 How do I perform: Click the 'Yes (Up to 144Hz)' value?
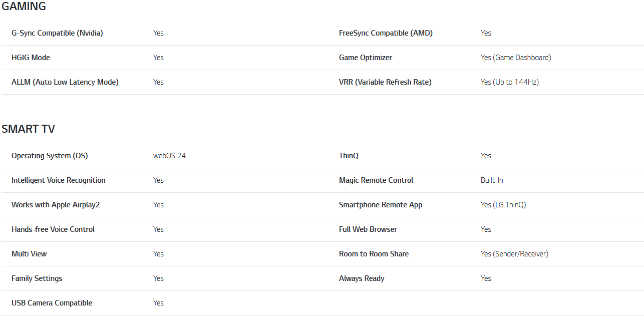coord(509,82)
